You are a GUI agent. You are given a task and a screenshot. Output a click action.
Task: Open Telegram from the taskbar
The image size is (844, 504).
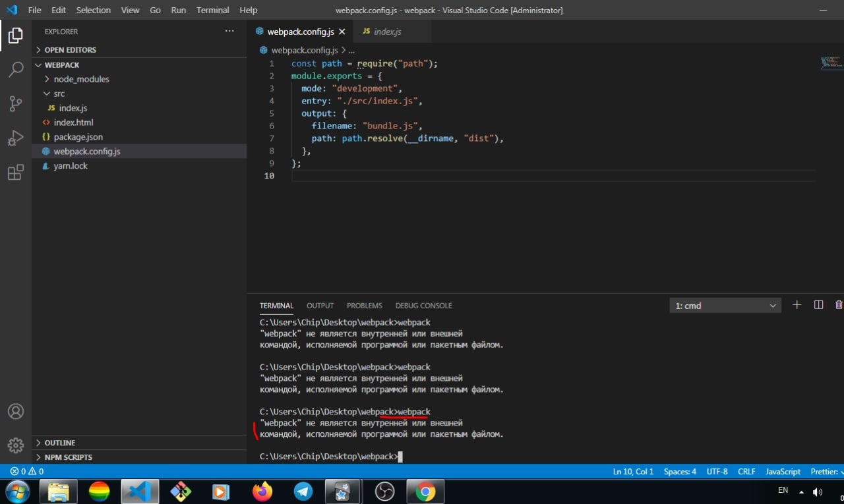303,491
